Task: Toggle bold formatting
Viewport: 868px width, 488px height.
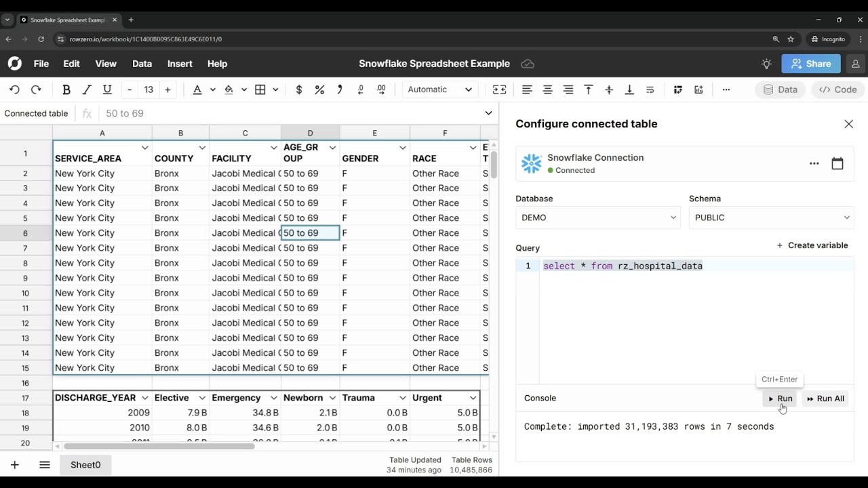Action: pos(66,89)
